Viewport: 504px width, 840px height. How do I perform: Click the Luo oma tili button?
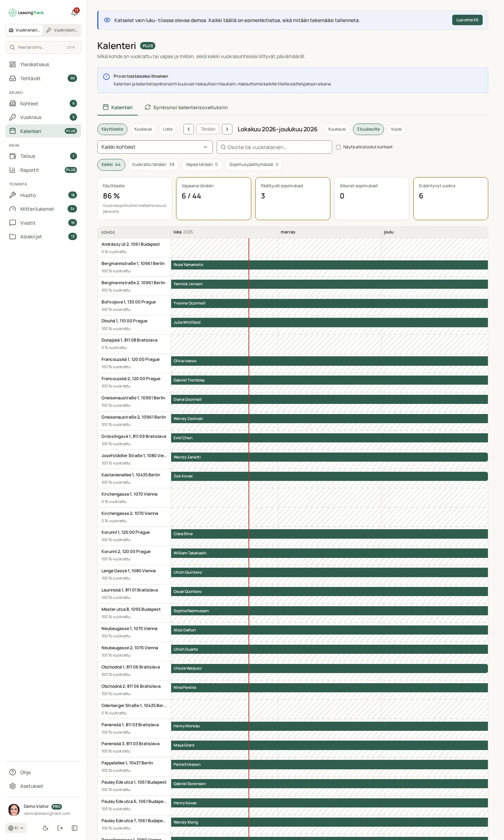(467, 20)
